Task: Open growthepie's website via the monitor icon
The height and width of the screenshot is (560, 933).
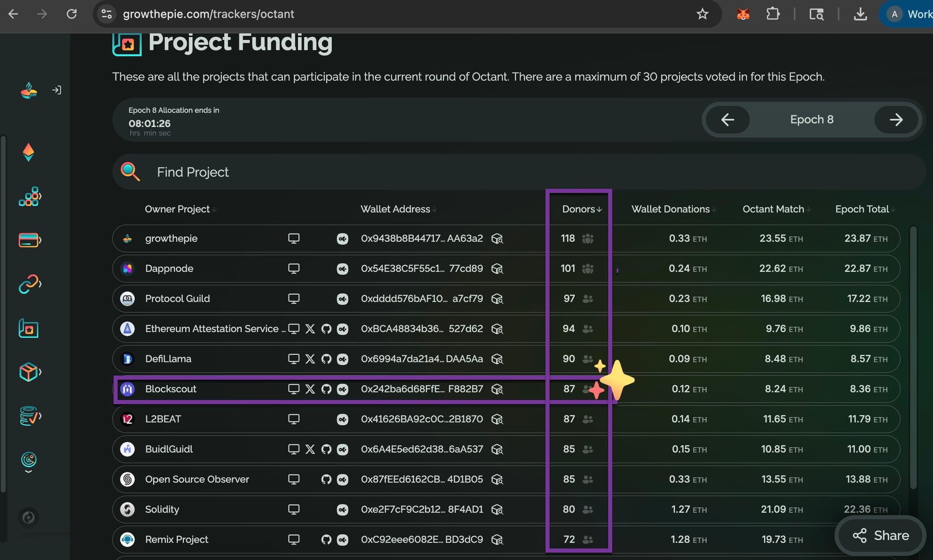Action: click(x=294, y=238)
